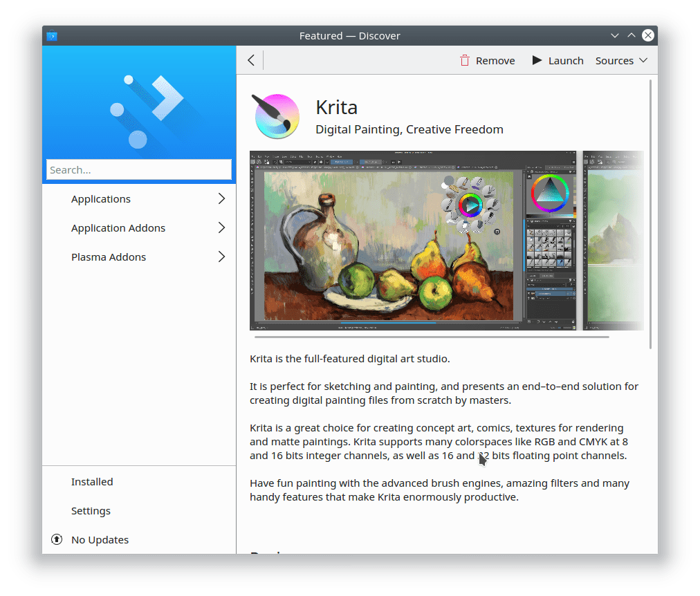Click the back arrow in the toolbar
Image resolution: width=700 pixels, height=596 pixels.
click(x=251, y=61)
